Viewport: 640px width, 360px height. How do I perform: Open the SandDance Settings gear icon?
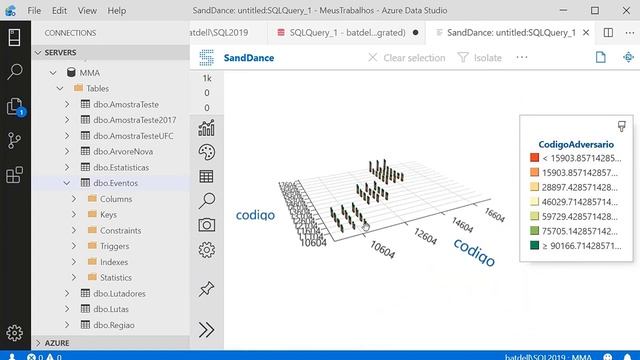[x=207, y=249]
